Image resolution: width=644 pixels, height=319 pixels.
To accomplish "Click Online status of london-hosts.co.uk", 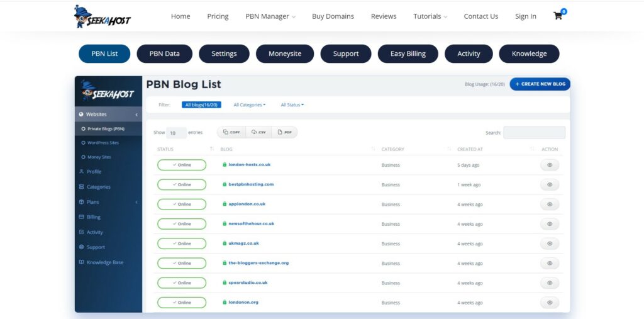I will pyautogui.click(x=182, y=165).
